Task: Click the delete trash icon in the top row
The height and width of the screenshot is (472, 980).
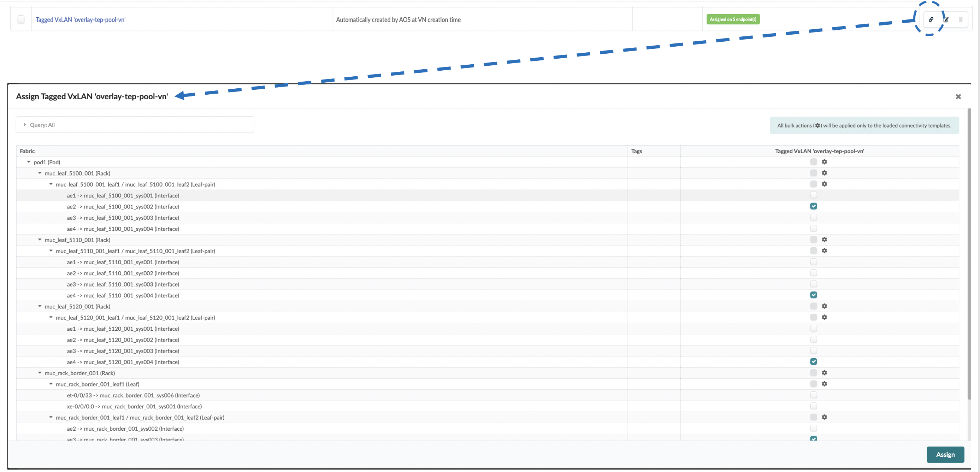Action: click(961, 19)
